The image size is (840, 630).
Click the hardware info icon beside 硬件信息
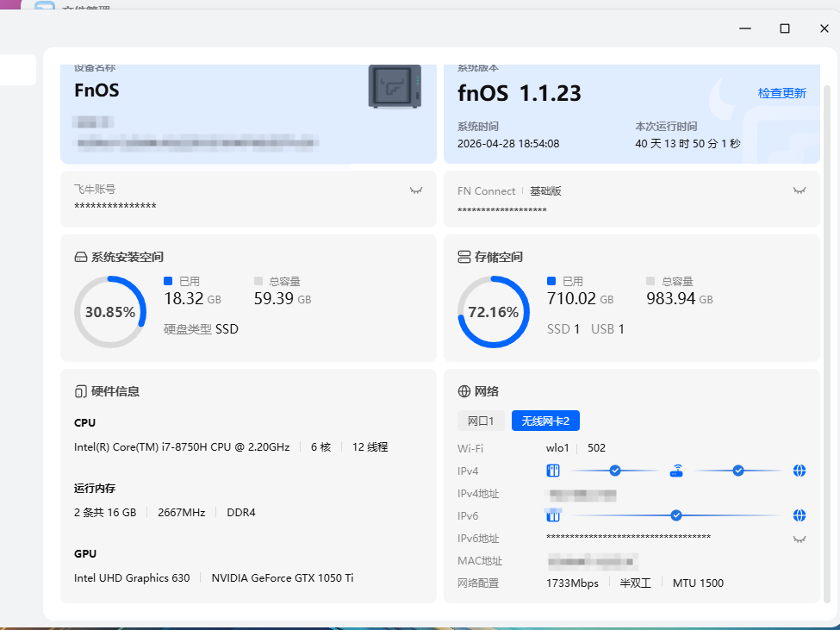[x=80, y=391]
